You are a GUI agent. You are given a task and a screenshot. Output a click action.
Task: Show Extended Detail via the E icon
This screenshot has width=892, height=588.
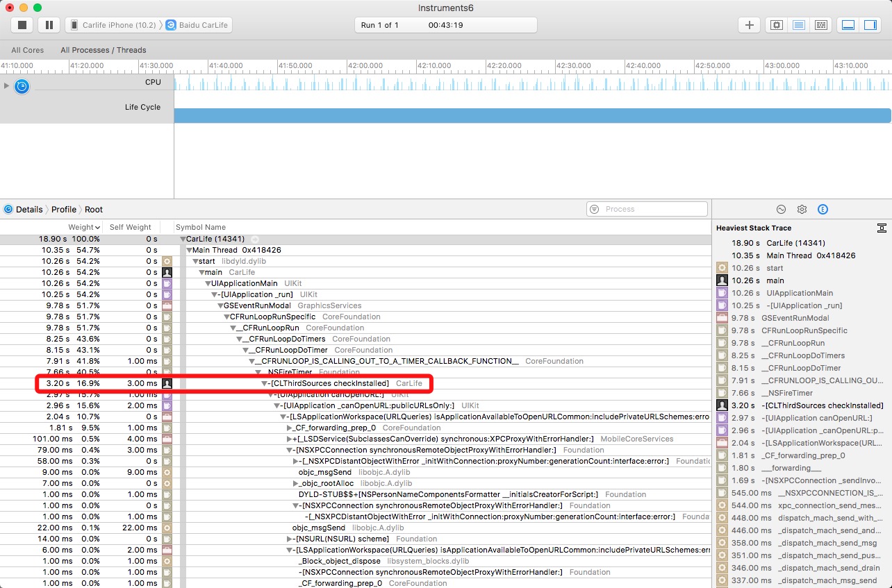click(x=823, y=209)
